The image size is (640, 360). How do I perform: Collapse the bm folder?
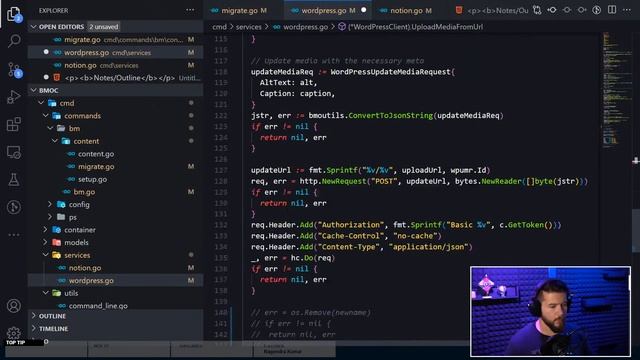pyautogui.click(x=50, y=128)
